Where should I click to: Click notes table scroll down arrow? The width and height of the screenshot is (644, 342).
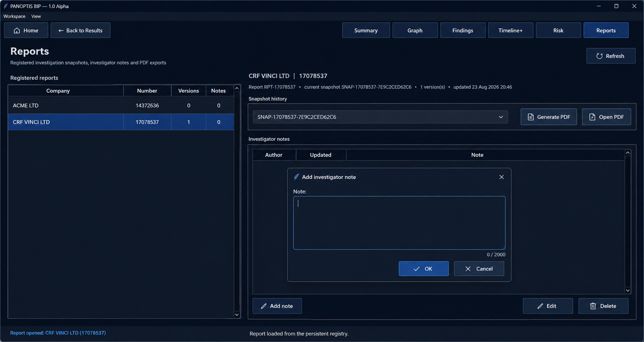pyautogui.click(x=628, y=291)
